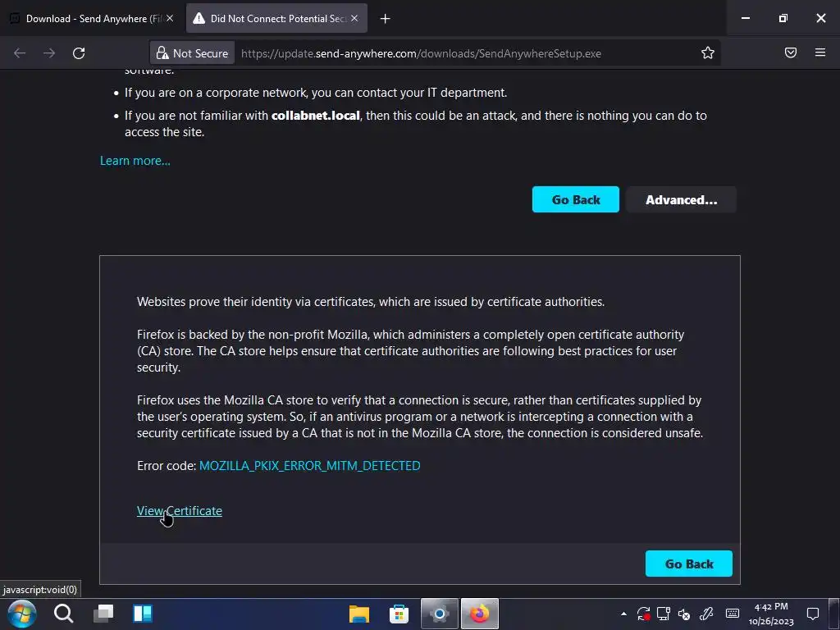Open the Pocket save icon
This screenshot has width=840, height=630.
(791, 52)
